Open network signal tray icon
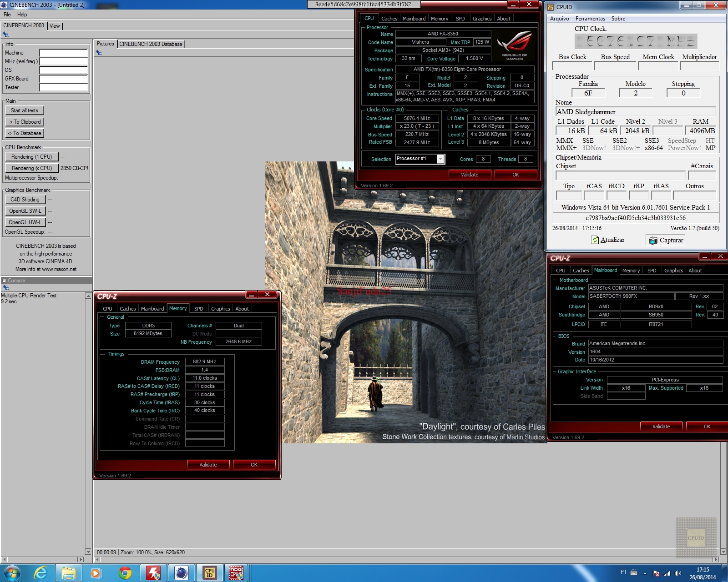 coord(667,573)
